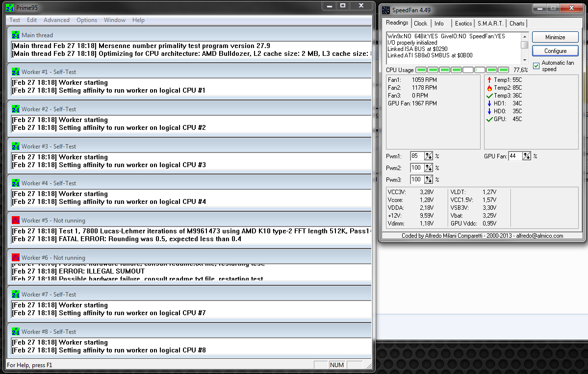Click the Worker #1 Self-Test icon
This screenshot has height=374, width=588.
(x=15, y=72)
